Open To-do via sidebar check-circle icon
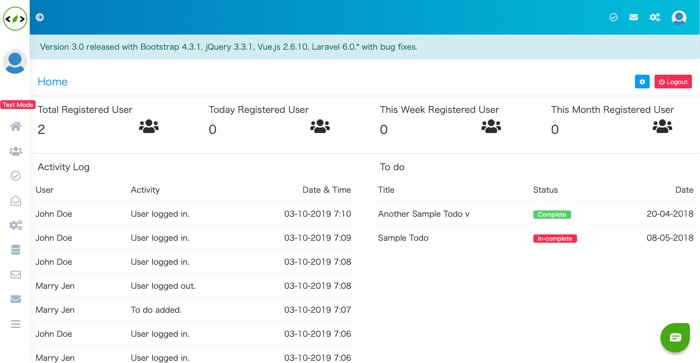Image resolution: width=700 pixels, height=363 pixels. tap(16, 175)
